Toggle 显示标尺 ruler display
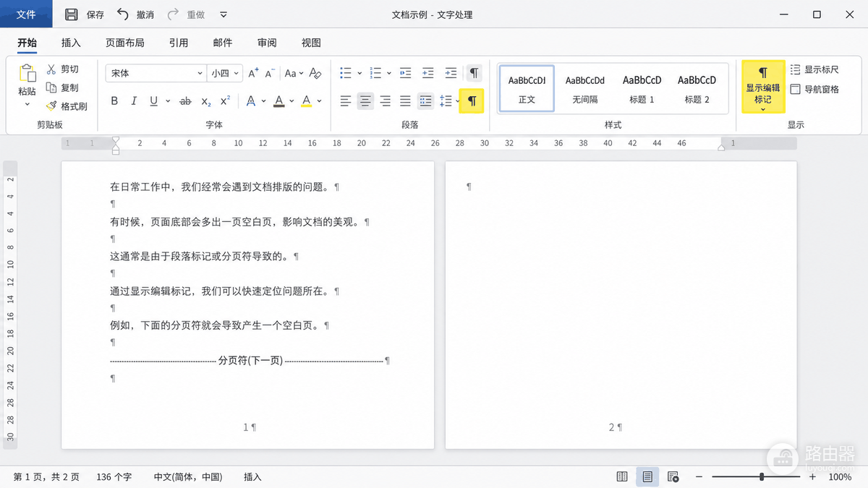 coord(814,69)
